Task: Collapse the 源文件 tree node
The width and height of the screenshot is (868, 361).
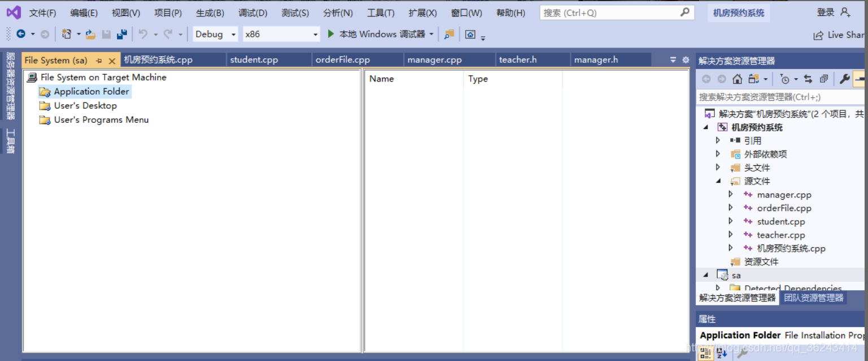Action: 718,181
